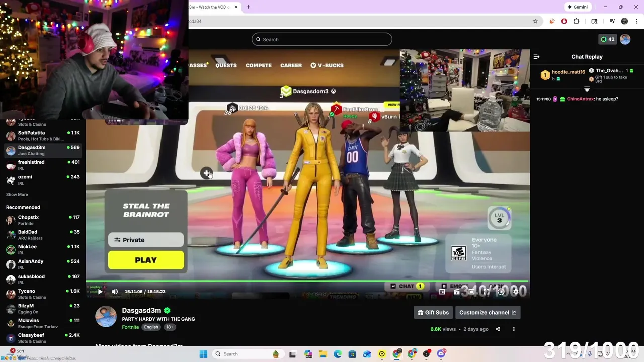Click the Kick search field
Image resolution: width=644 pixels, height=362 pixels.
click(x=322, y=39)
